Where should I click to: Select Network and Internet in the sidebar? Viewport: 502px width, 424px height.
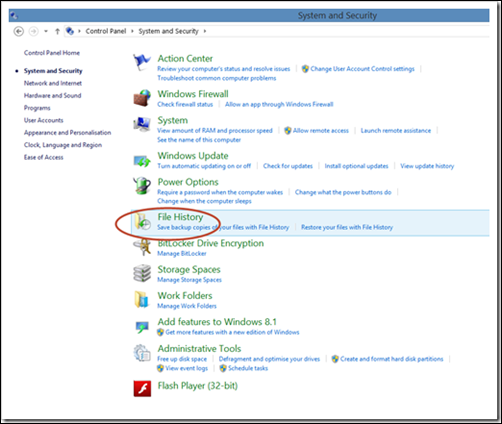(53, 83)
